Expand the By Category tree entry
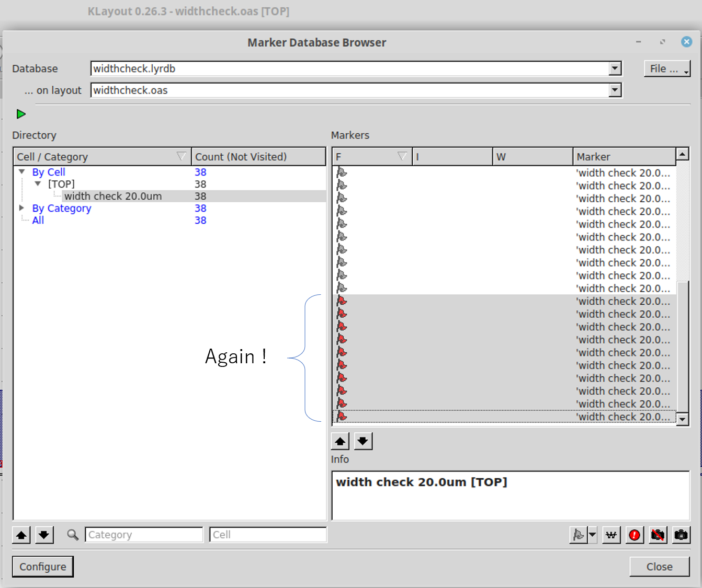The height and width of the screenshot is (588, 702). pos(21,207)
